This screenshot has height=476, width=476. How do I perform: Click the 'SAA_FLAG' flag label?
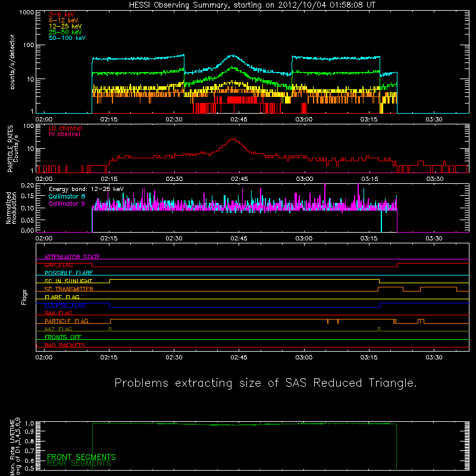[x=58, y=314]
